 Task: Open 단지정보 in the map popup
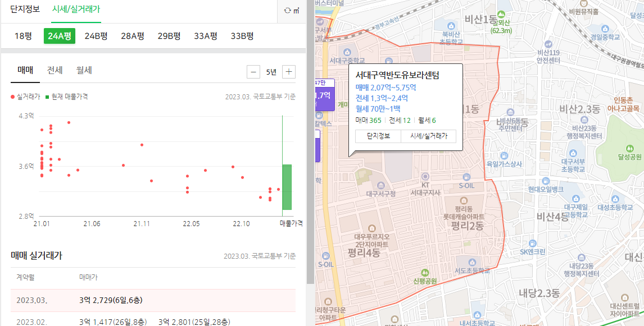(x=378, y=136)
